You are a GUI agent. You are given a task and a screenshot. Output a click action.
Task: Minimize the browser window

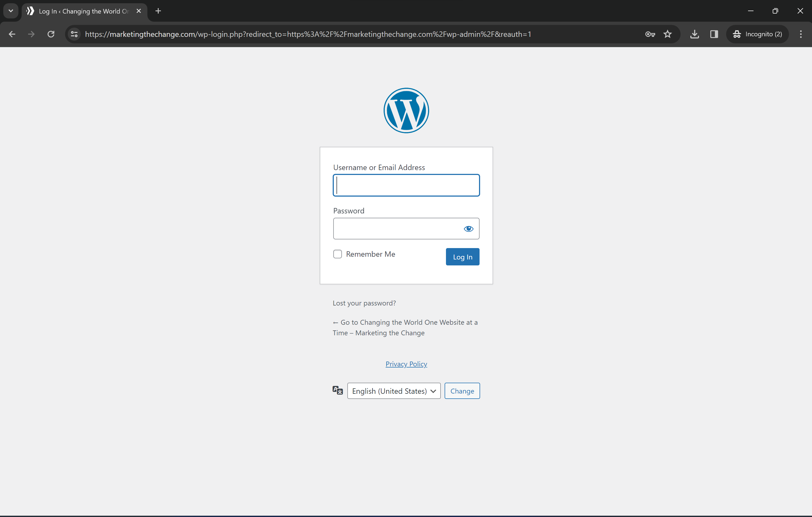tap(750, 11)
